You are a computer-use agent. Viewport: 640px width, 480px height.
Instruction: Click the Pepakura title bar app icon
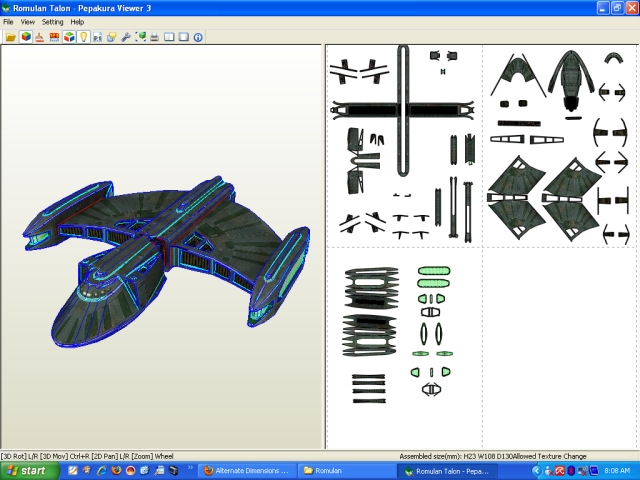6,8
